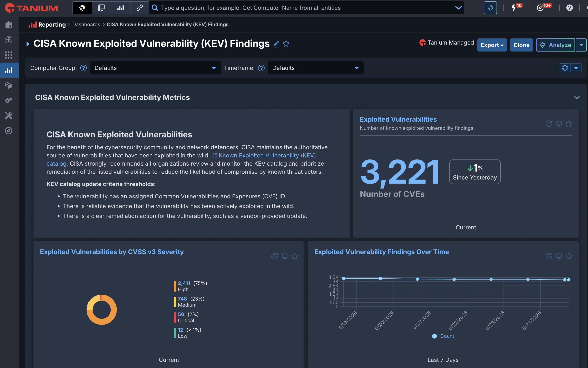This screenshot has width=588, height=368.
Task: Go to Dashboards in breadcrumb
Action: [86, 25]
